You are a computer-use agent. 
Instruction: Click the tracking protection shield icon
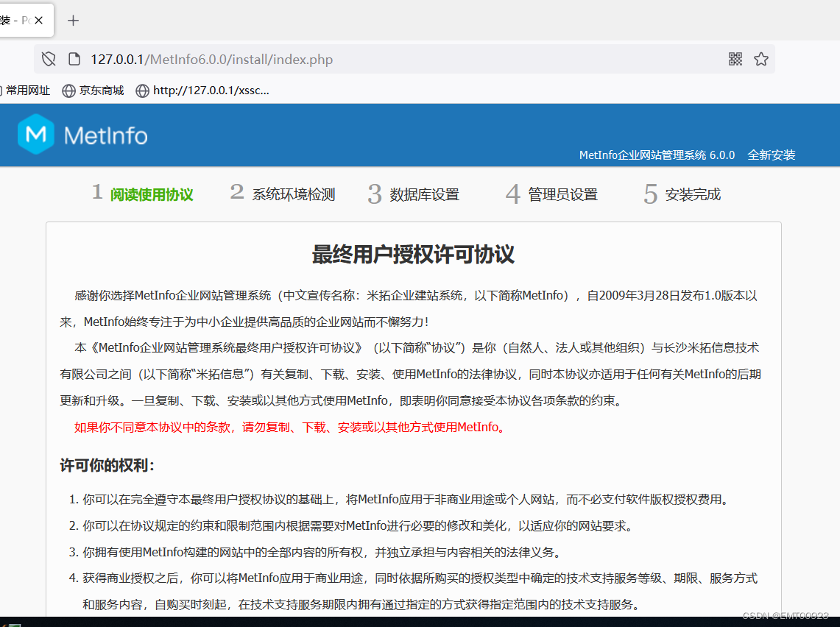(x=49, y=59)
